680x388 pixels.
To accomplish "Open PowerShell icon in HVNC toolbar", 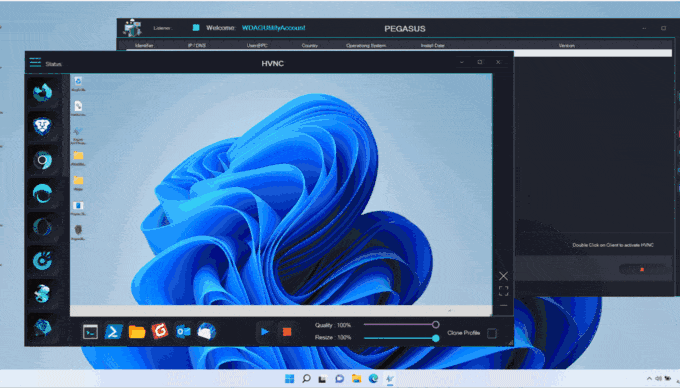I will tap(113, 332).
